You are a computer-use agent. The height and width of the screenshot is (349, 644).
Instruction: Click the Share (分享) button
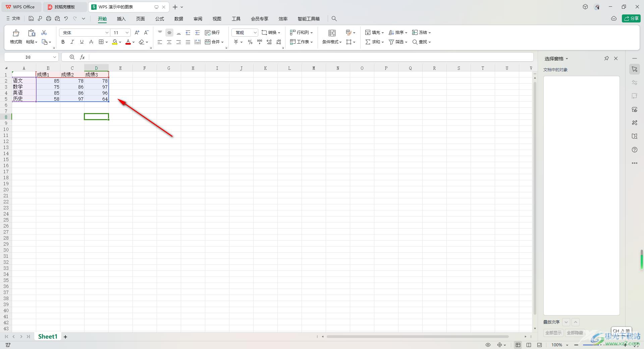[x=631, y=18]
